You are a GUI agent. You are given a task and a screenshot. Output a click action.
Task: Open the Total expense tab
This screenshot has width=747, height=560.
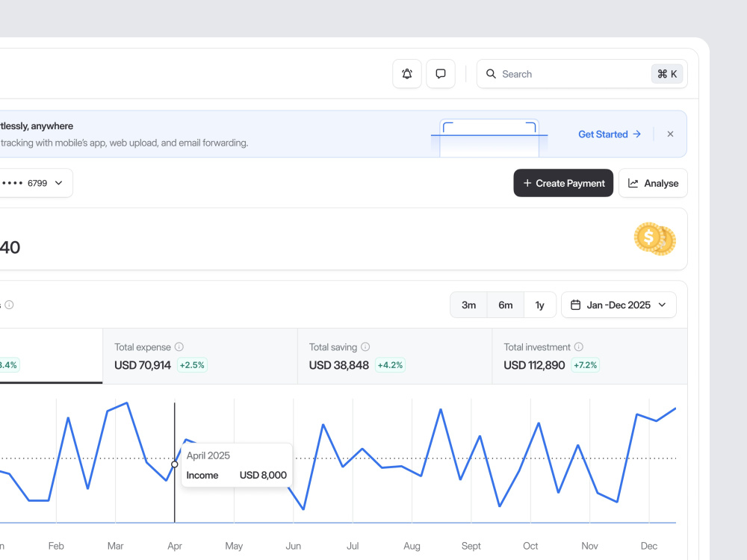(x=200, y=355)
